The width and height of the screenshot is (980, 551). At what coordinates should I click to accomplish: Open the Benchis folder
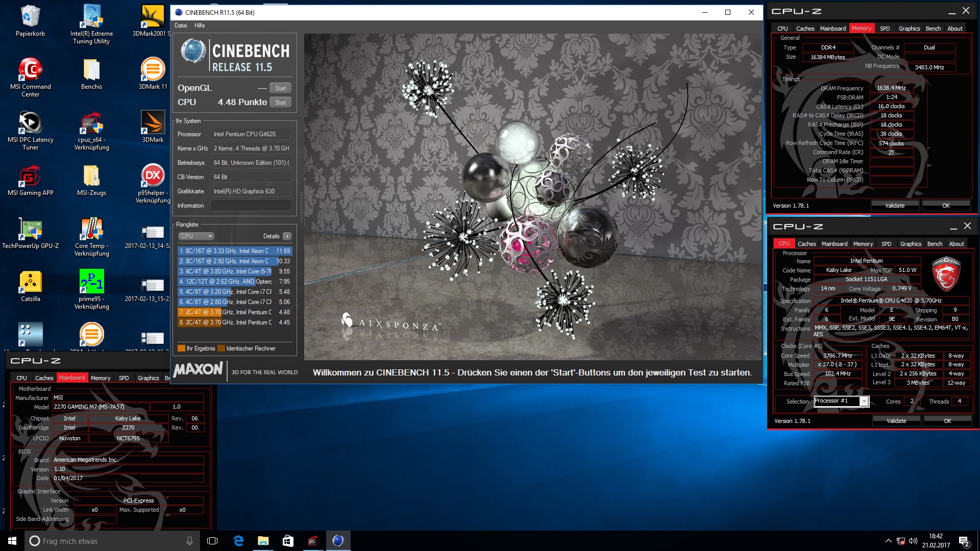point(91,73)
